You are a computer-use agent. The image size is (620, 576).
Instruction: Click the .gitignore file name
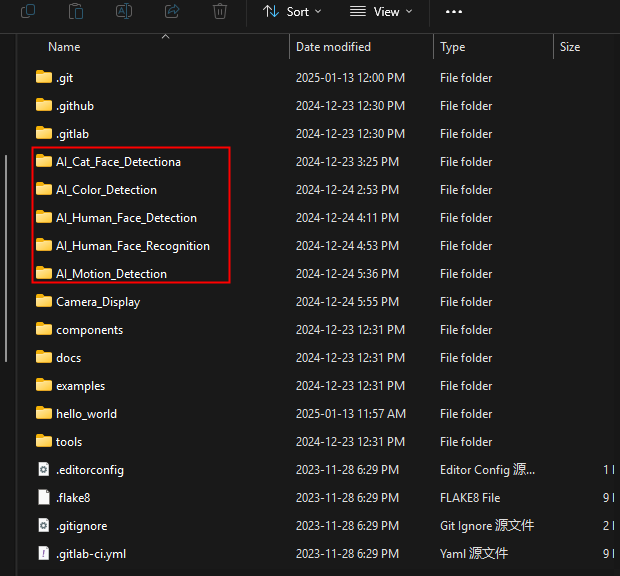(x=81, y=526)
